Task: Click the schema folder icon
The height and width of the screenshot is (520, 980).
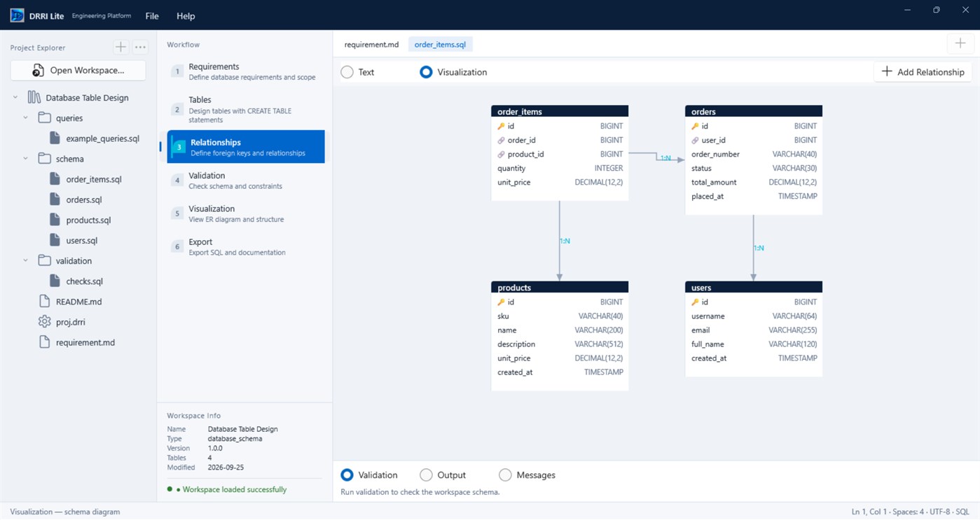Action: pyautogui.click(x=45, y=158)
